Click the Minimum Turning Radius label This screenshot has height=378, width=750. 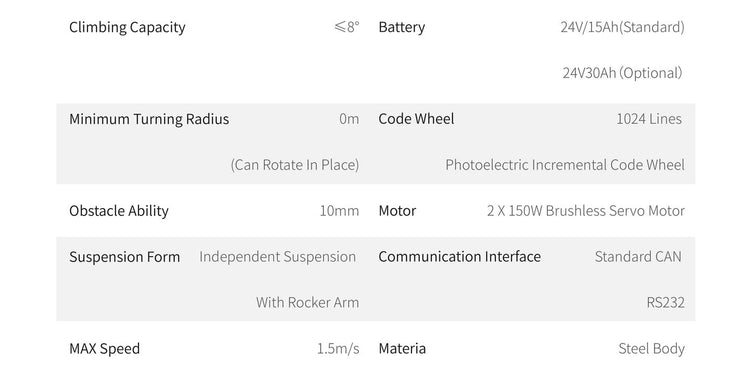point(149,120)
